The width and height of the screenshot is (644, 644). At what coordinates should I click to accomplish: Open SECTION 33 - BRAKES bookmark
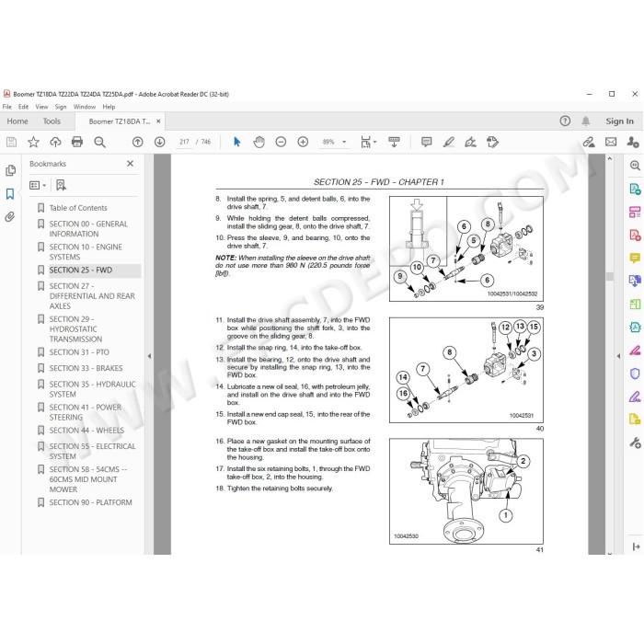pyautogui.click(x=86, y=368)
